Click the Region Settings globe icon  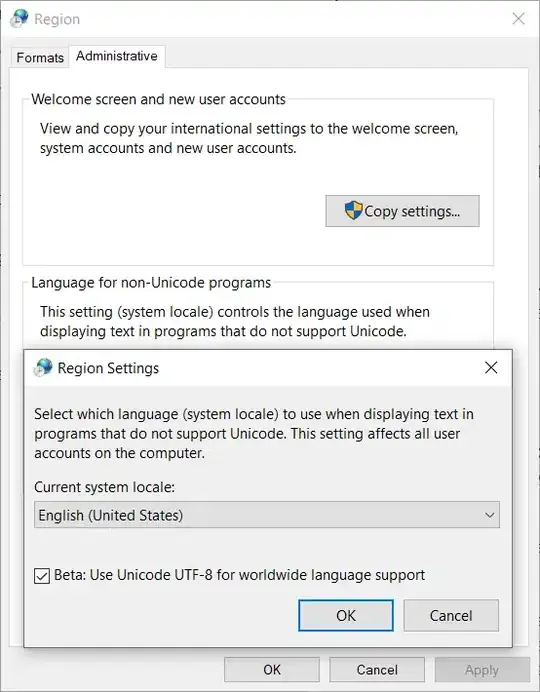pyautogui.click(x=43, y=367)
